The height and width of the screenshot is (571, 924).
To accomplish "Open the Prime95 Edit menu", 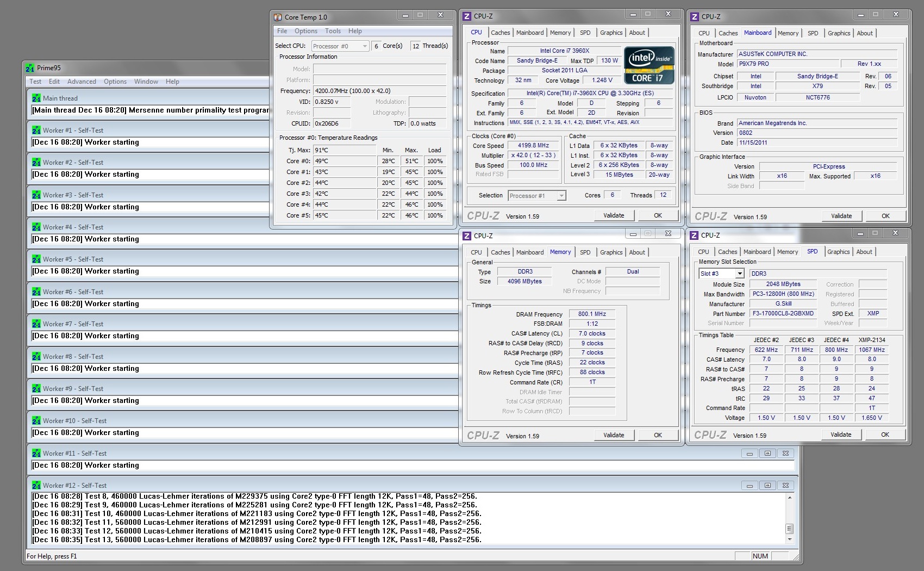I will pyautogui.click(x=54, y=82).
